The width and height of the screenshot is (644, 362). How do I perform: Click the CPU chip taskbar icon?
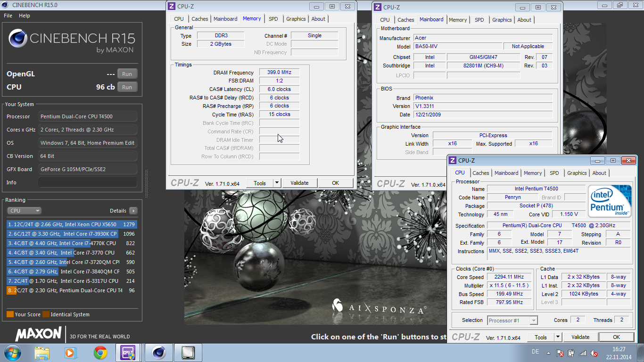click(x=188, y=353)
